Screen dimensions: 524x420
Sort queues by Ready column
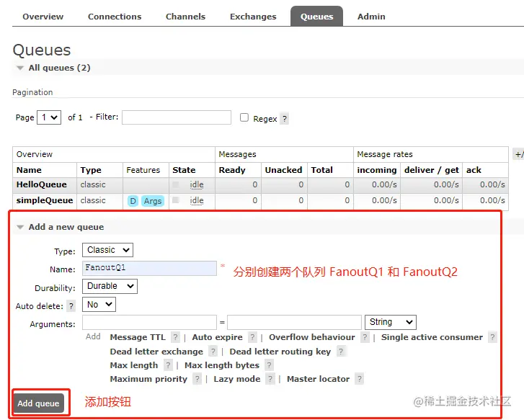click(232, 170)
